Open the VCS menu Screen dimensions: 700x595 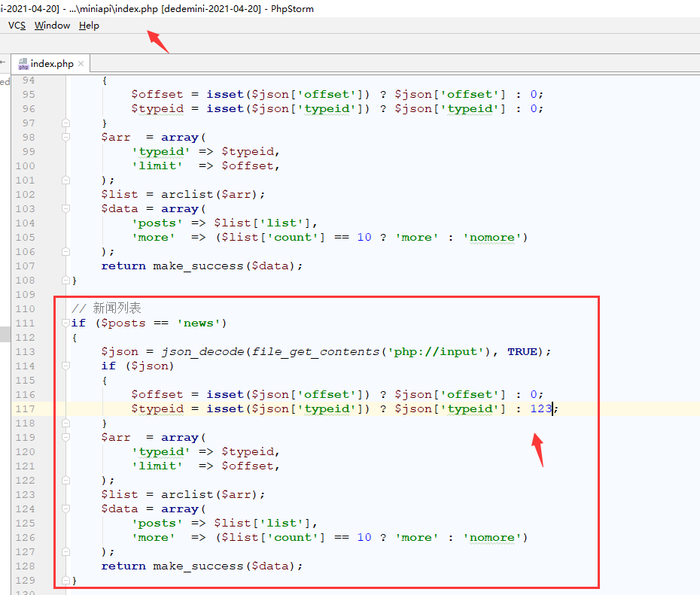[17, 26]
